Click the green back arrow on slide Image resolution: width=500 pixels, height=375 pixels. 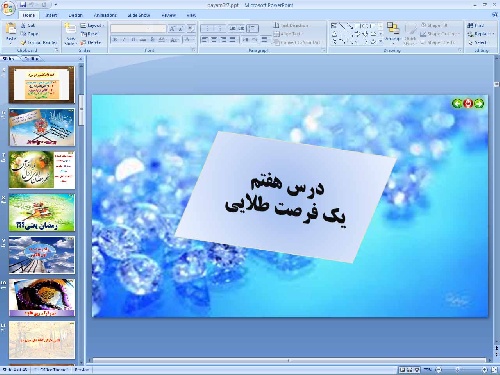tap(457, 104)
